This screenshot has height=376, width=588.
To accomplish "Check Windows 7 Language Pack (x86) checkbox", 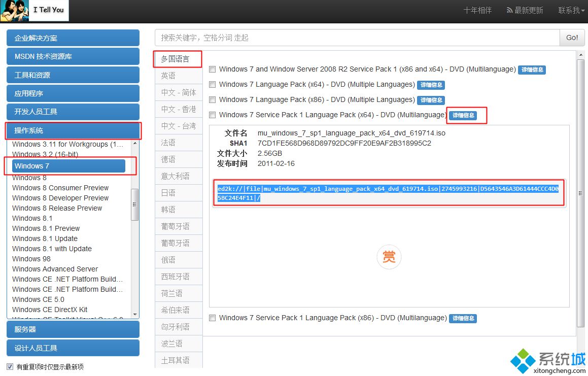I will click(212, 100).
